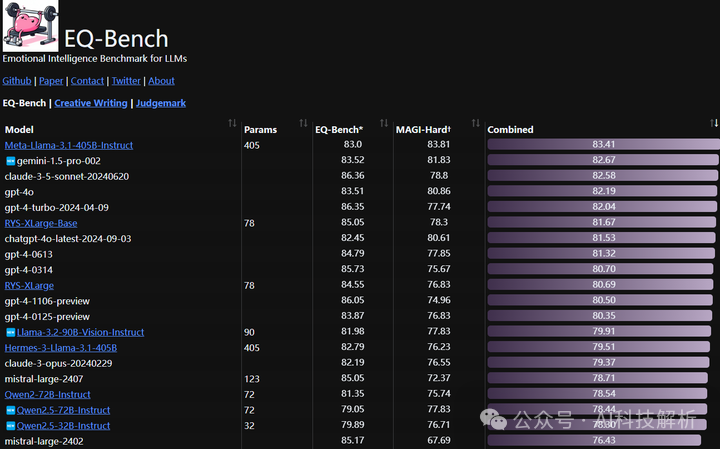
Task: Click the Params column header
Action: click(260, 130)
